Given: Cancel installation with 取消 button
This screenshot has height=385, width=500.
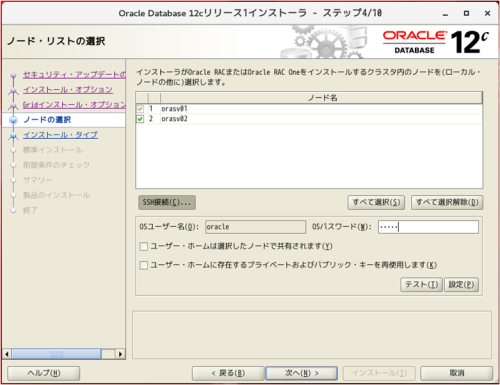Looking at the screenshot, I should coord(456,373).
